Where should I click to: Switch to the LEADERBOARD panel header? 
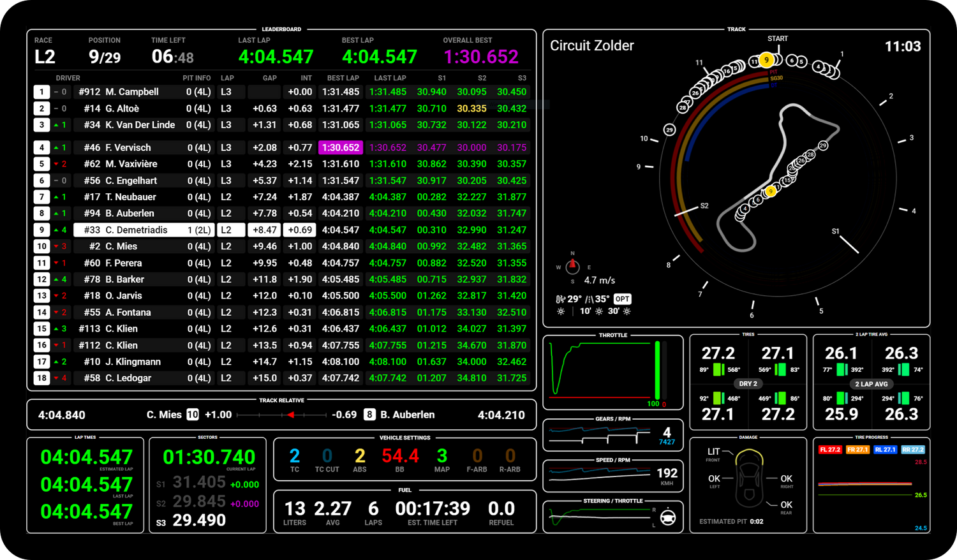[x=280, y=29]
